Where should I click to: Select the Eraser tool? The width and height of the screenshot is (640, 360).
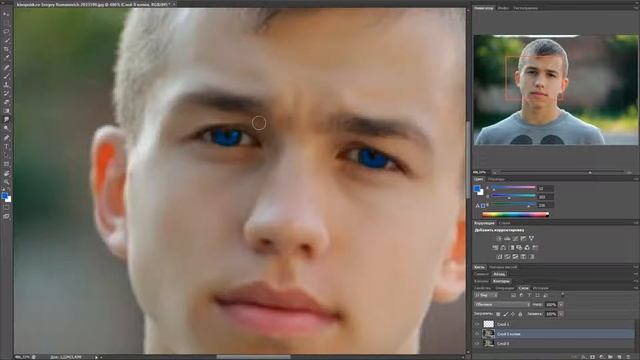pos(6,102)
